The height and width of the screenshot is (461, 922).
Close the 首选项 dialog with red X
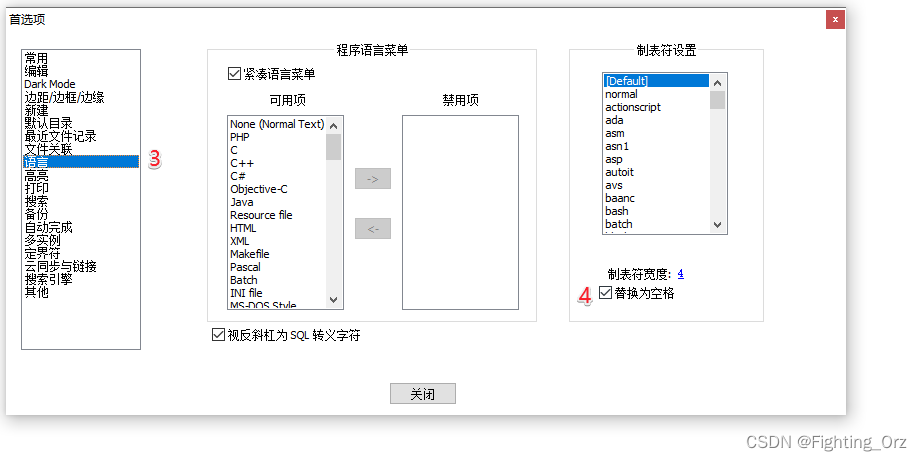835,19
